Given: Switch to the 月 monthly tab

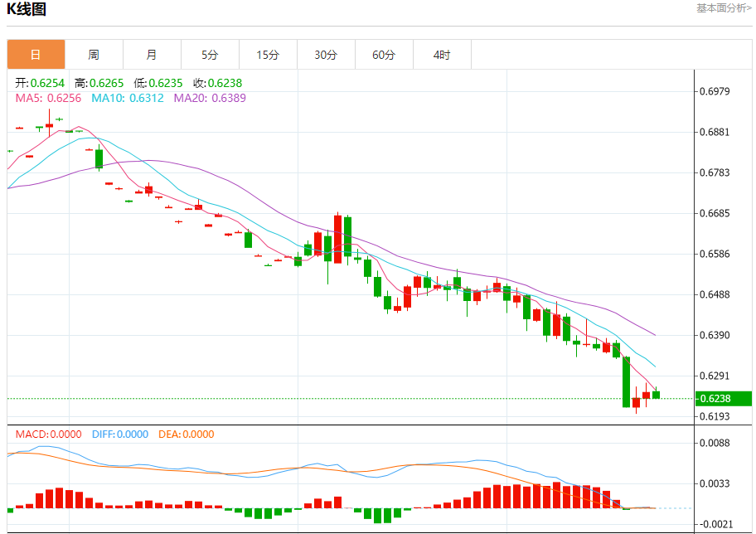Looking at the screenshot, I should (x=152, y=55).
